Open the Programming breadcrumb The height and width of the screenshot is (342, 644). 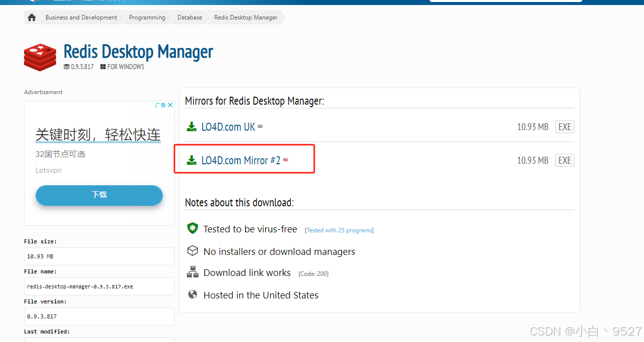(x=147, y=18)
